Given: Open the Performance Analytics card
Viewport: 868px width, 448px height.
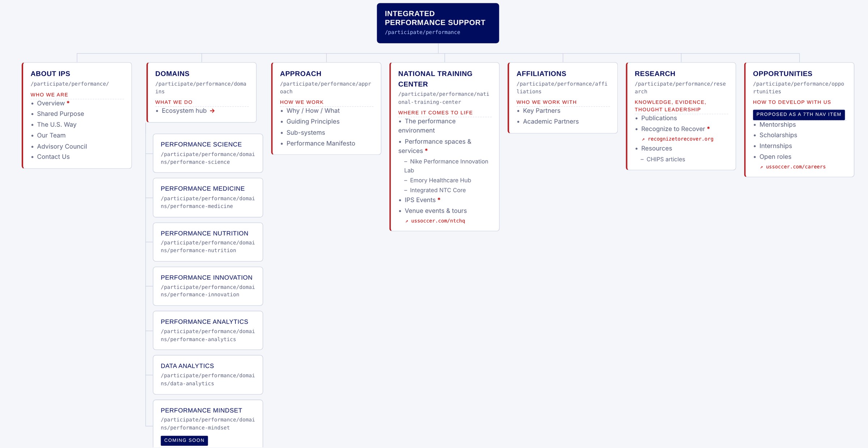Looking at the screenshot, I should click(x=208, y=330).
